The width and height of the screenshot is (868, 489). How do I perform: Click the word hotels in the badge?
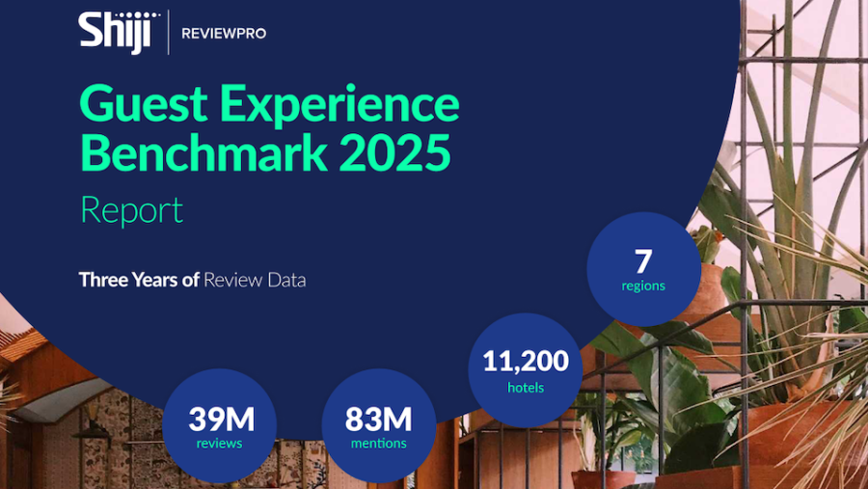[x=526, y=388]
